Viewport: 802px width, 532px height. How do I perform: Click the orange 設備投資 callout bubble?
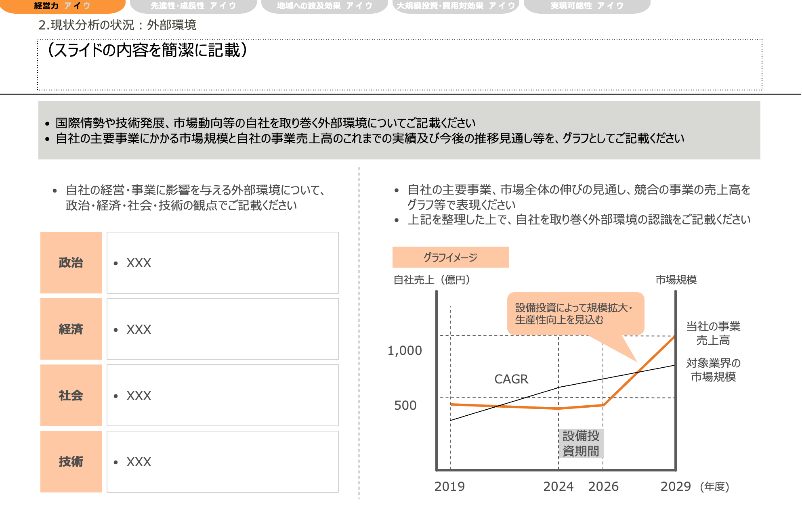pos(575,314)
